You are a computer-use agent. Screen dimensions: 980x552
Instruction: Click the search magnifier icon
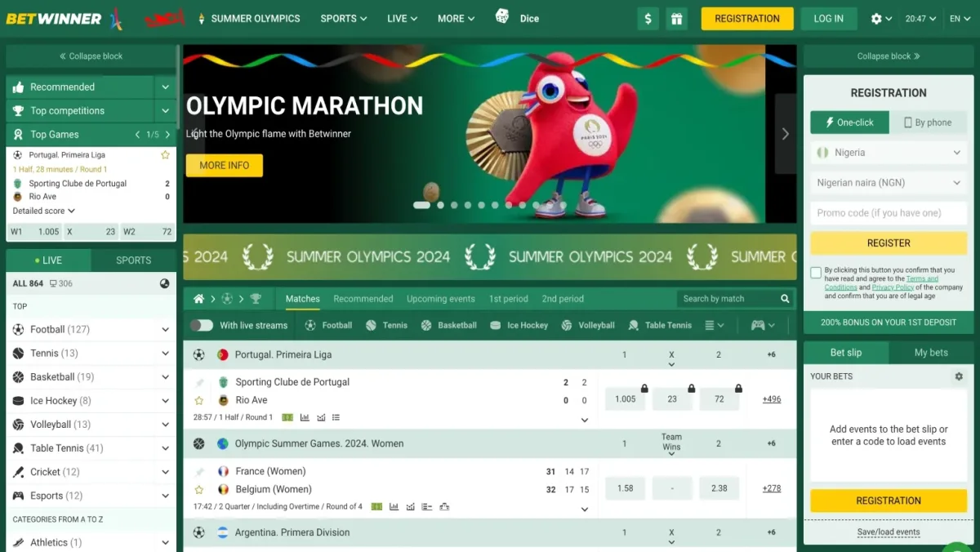785,299
